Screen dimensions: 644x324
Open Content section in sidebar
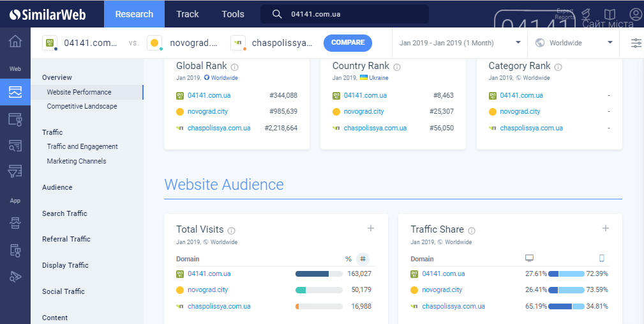[55, 318]
